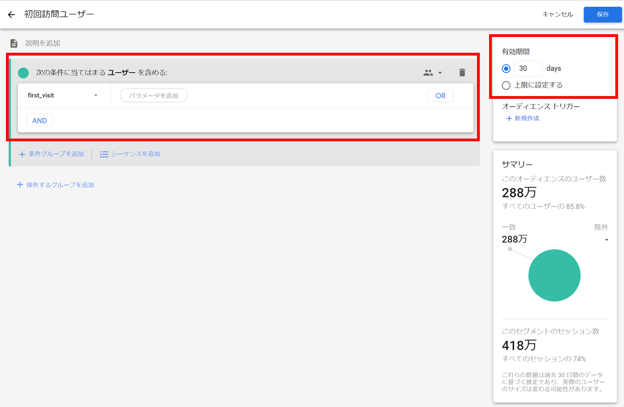Click the 30 days number input field

coord(528,69)
